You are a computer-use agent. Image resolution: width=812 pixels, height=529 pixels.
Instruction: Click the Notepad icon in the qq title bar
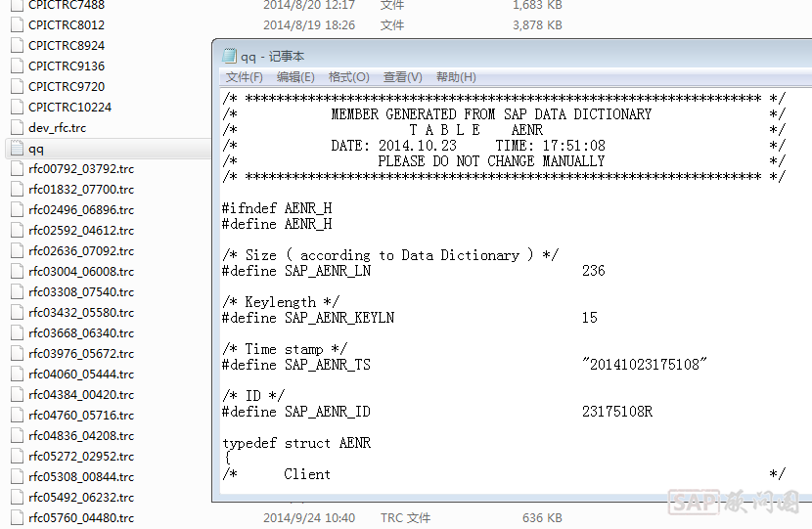229,56
